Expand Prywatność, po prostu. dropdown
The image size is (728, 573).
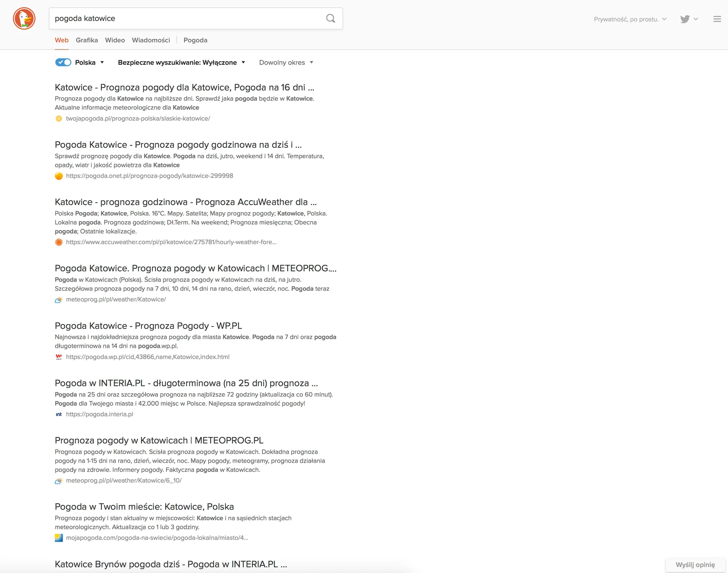pos(630,19)
